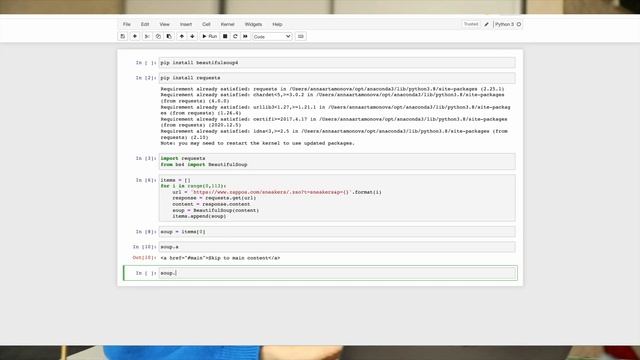Click into the active cell containing soup.
Image resolution: width=640 pixels, height=360 pixels.
337,273
